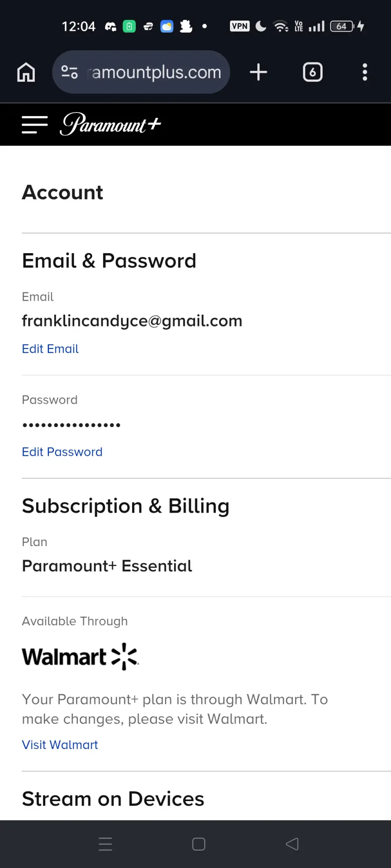Tap the Stream on Devices heading
This screenshot has width=391, height=868.
tap(113, 799)
